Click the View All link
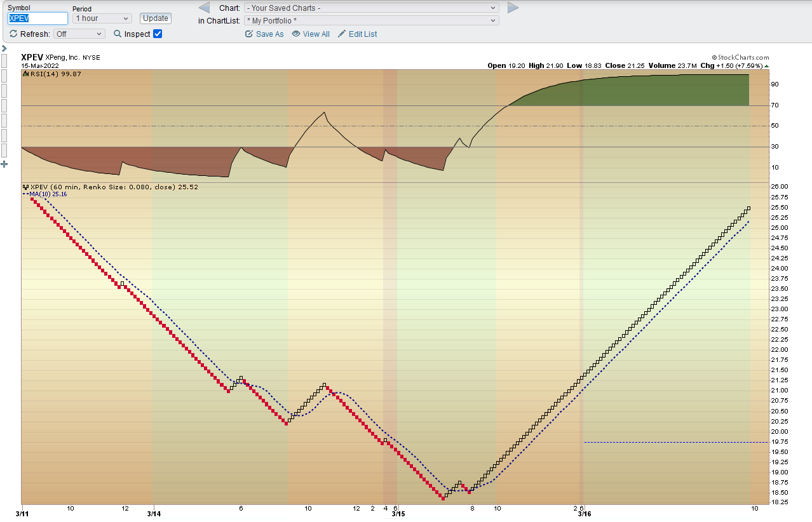 [316, 34]
